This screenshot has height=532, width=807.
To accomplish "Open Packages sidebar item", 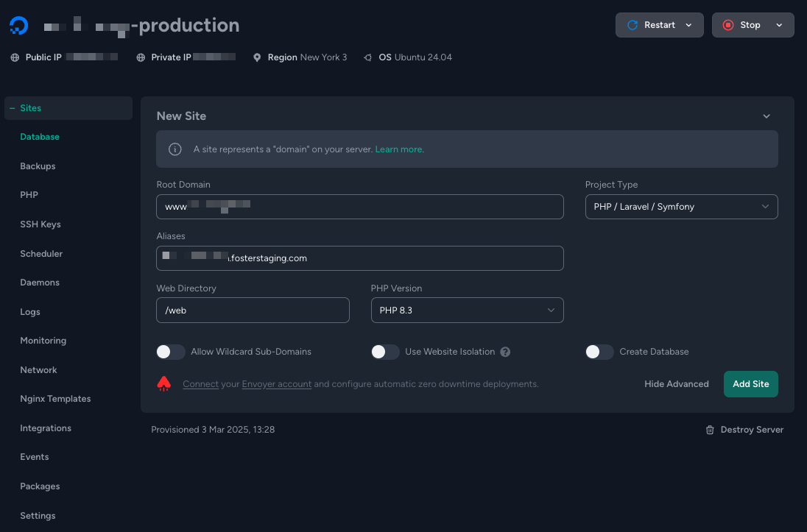I will point(40,486).
